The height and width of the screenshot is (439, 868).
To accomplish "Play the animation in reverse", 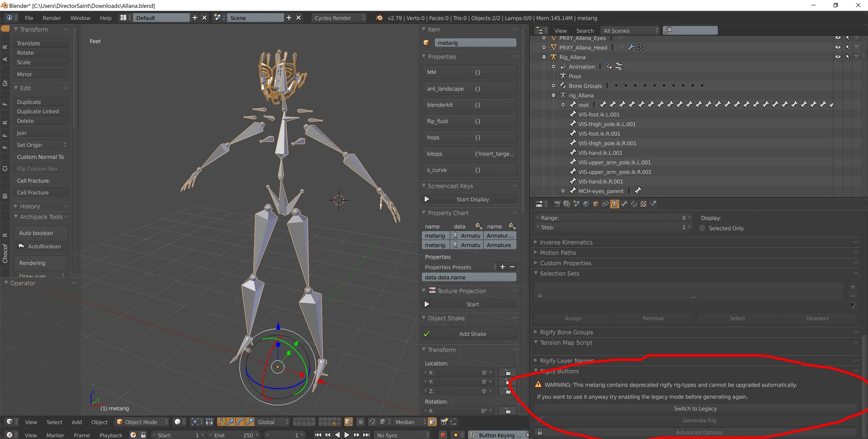I will click(x=337, y=435).
